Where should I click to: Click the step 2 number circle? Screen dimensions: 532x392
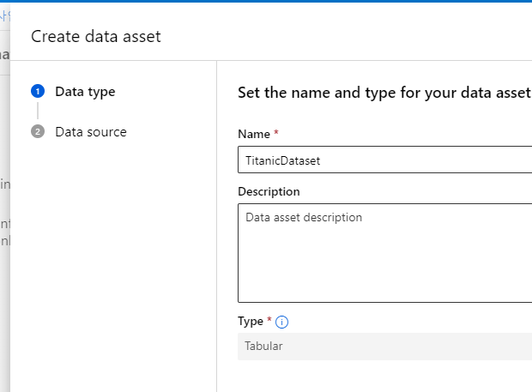(x=38, y=132)
